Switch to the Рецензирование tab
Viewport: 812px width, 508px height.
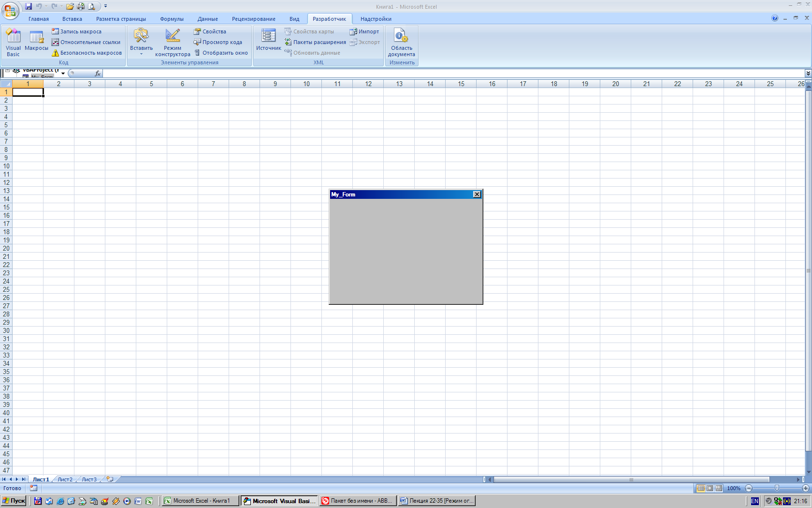(254, 19)
